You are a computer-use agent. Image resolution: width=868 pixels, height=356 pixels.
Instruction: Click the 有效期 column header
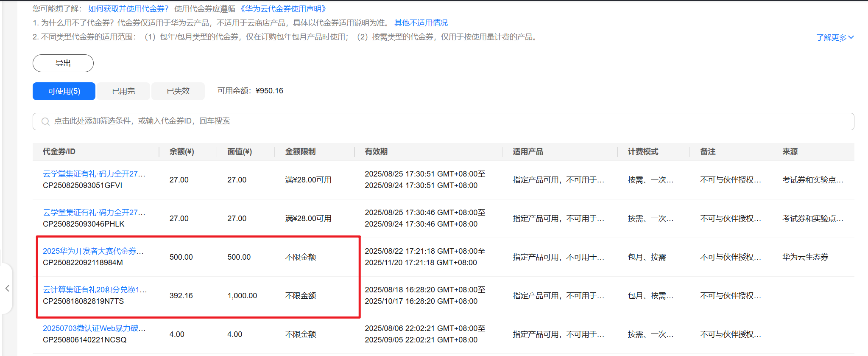(376, 152)
